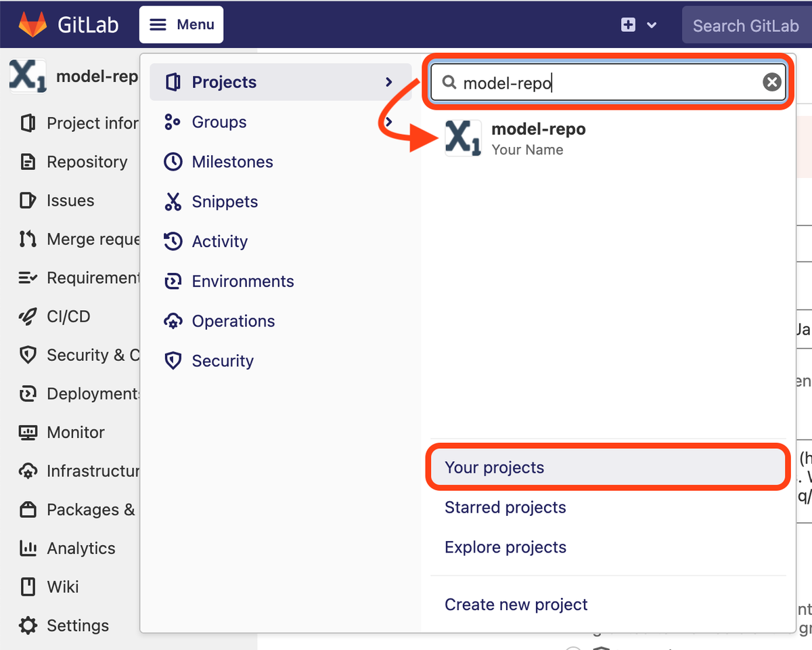Viewport: 812px width, 650px height.
Task: Click Create new project
Action: [x=516, y=605]
